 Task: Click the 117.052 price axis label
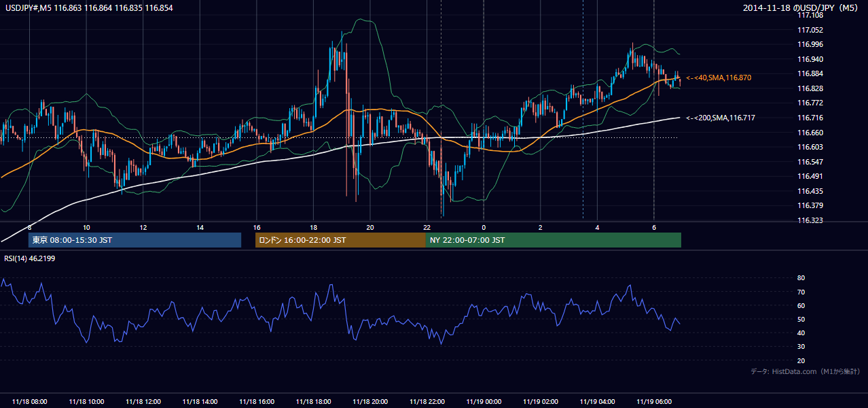pyautogui.click(x=810, y=30)
